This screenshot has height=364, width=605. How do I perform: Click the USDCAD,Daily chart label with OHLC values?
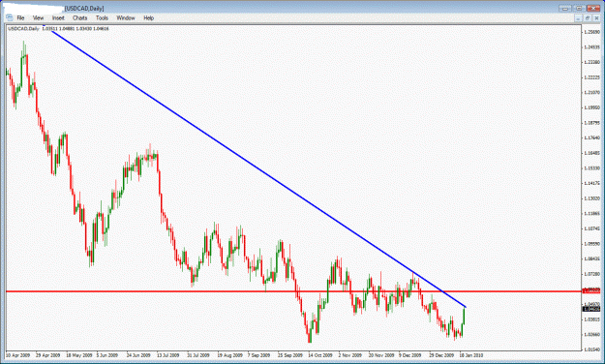pyautogui.click(x=58, y=29)
